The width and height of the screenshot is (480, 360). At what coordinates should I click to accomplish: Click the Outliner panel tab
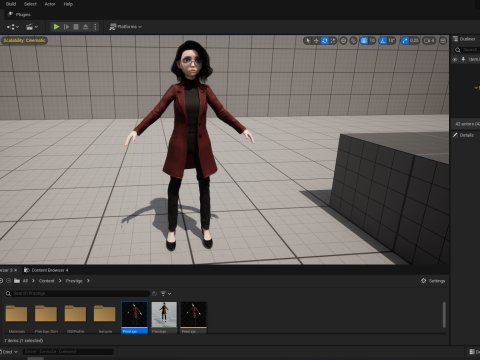[x=464, y=39]
